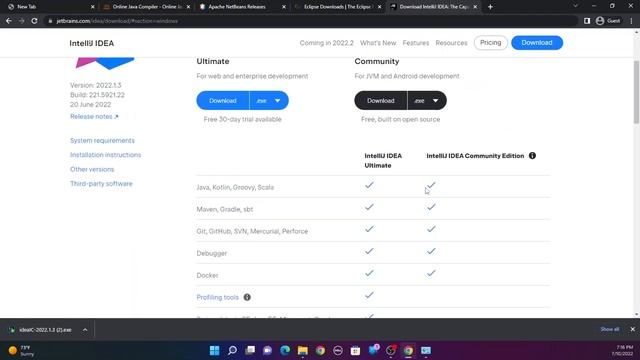Download IntelliJ IDEA Ultimate
640x360 pixels.
[x=223, y=100]
